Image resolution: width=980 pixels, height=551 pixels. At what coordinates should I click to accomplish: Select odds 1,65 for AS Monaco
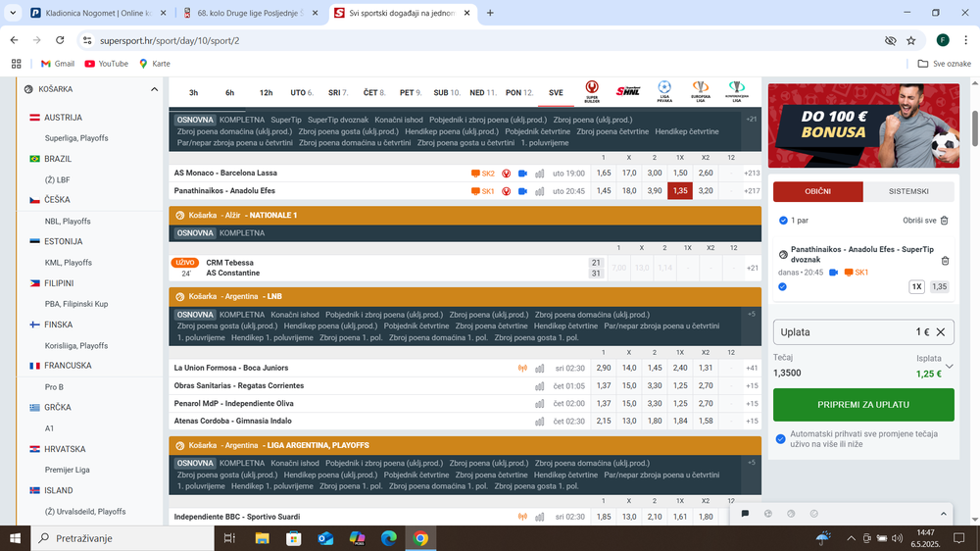coord(603,174)
